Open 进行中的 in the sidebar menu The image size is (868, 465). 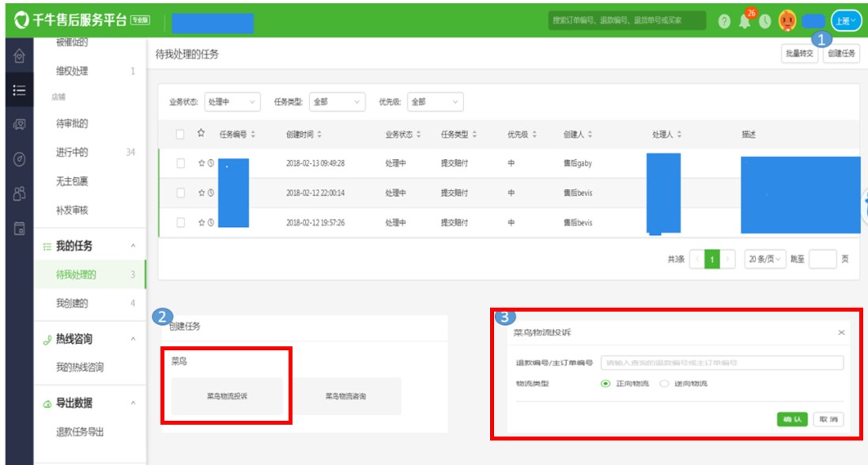click(x=72, y=153)
